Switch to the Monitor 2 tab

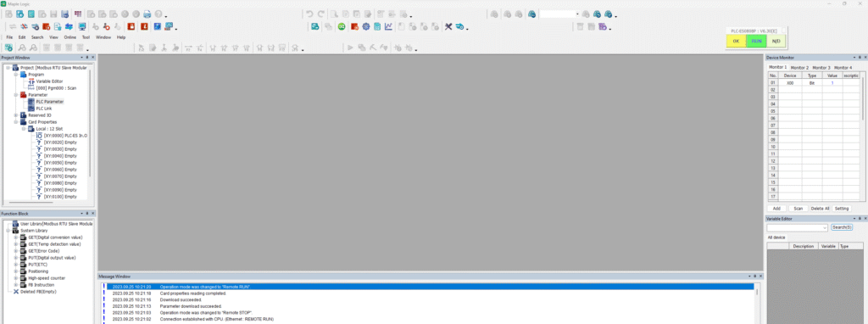pyautogui.click(x=799, y=68)
